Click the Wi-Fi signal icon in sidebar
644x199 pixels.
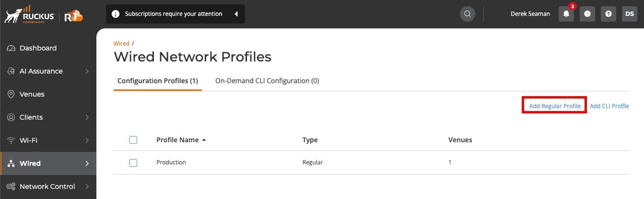click(x=11, y=140)
